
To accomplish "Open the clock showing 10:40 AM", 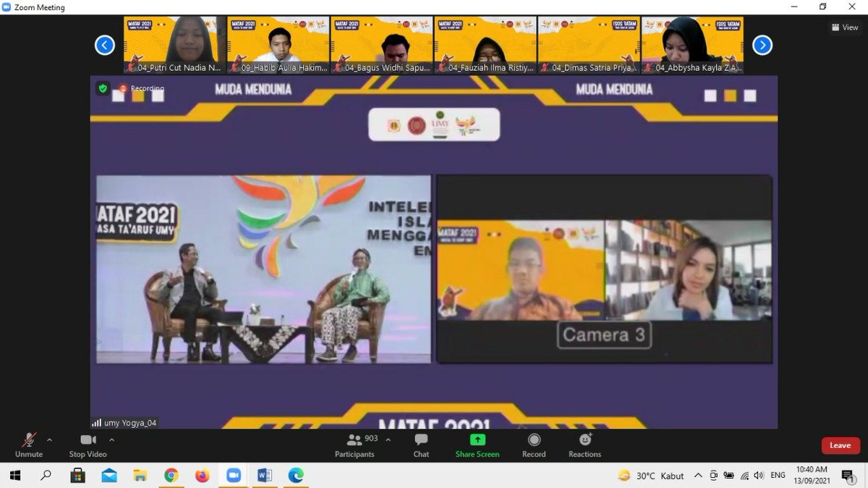I will pyautogui.click(x=812, y=475).
